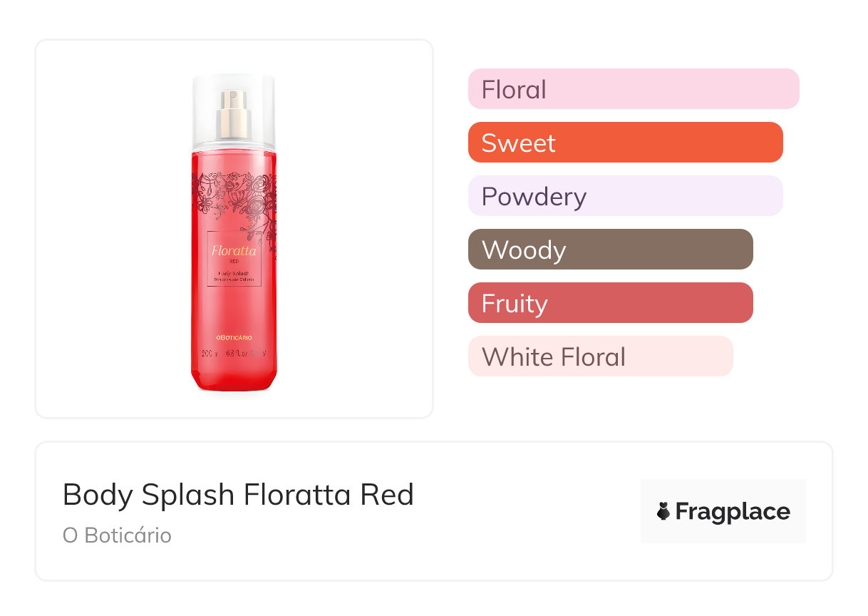
Task: Select the Floral accord bar
Action: (x=633, y=89)
